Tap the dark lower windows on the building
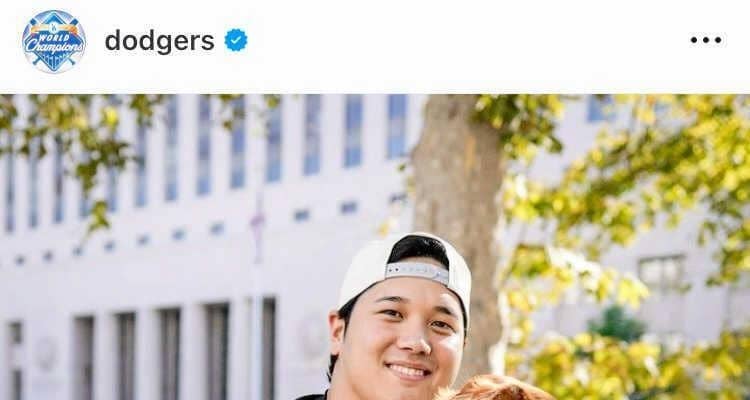This screenshot has height=400, width=750. click(167, 352)
